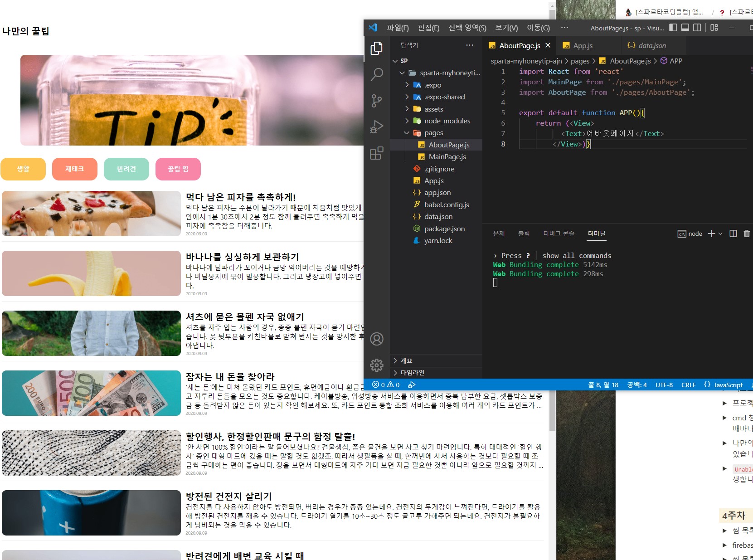Open the Explorer view in VS Code
Screen dimensions: 753x560
pyautogui.click(x=377, y=48)
